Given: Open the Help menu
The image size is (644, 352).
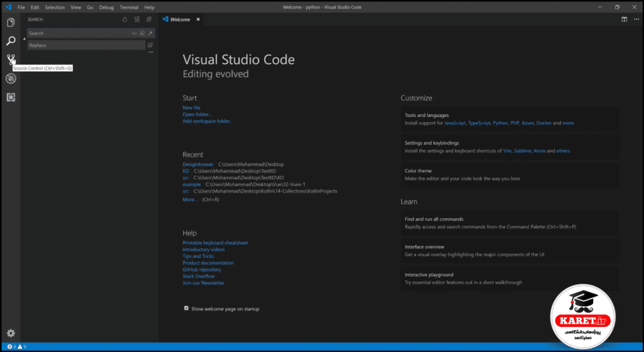Looking at the screenshot, I should tap(150, 8).
